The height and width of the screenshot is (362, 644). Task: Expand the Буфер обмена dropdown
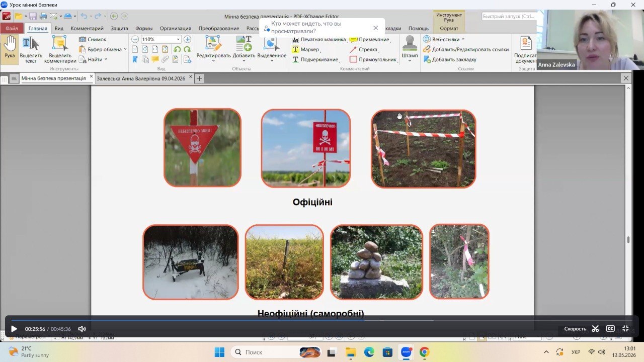tap(125, 49)
